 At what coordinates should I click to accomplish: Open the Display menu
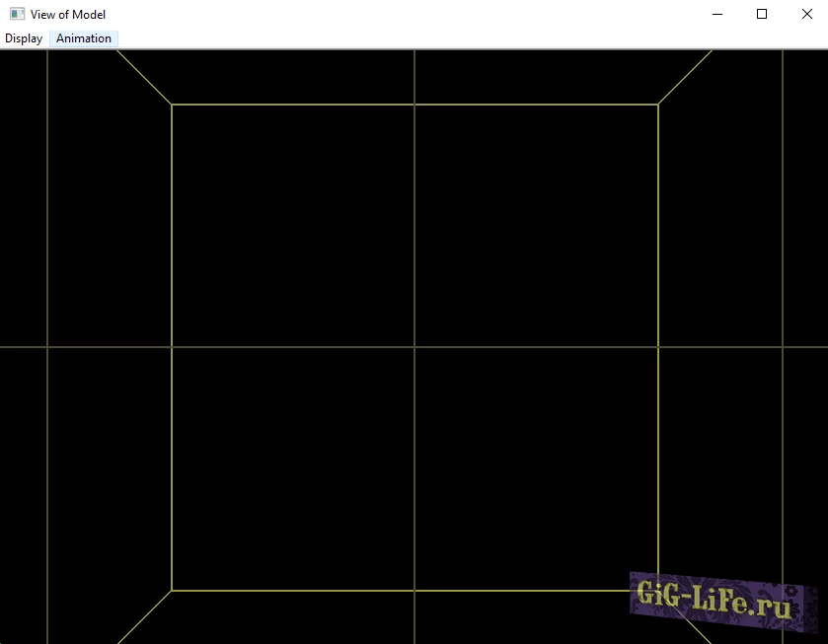pyautogui.click(x=23, y=38)
